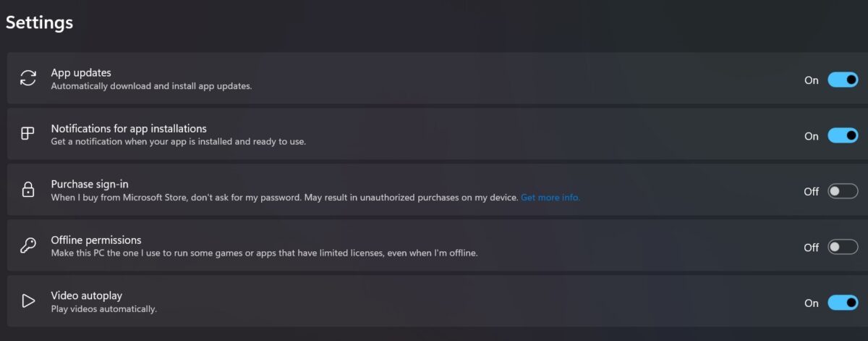868x341 pixels.
Task: Click the Purchase sign-in padlock icon
Action: tap(27, 190)
